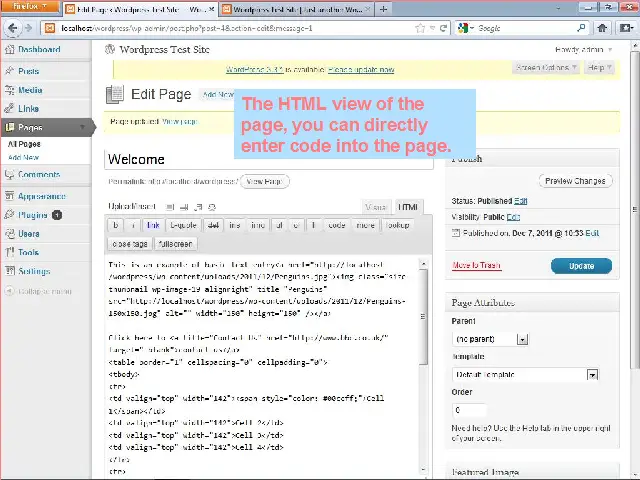This screenshot has height=480, width=640.
Task: Open Media library from sidebar
Action: [x=30, y=90]
